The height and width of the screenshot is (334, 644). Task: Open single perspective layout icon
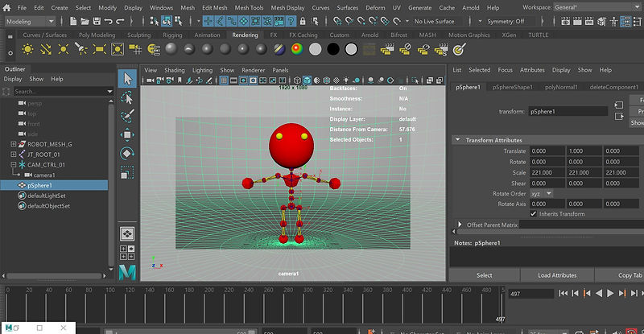click(x=127, y=233)
